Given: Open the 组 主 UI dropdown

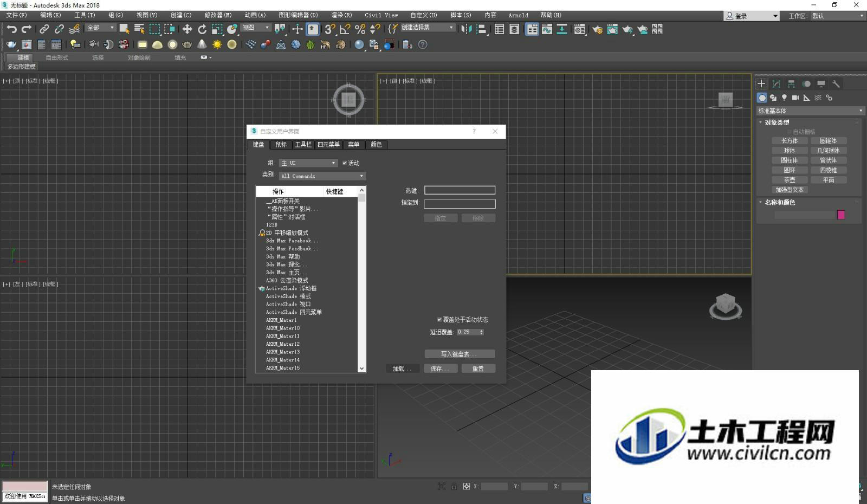Looking at the screenshot, I should (308, 163).
